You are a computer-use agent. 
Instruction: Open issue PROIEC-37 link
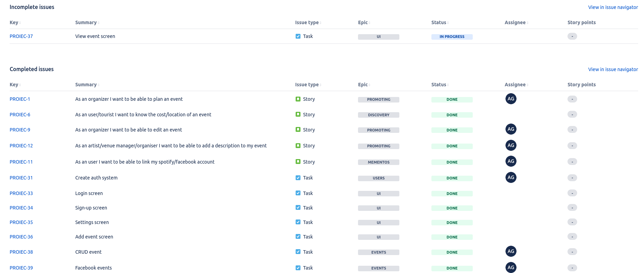coord(21,36)
